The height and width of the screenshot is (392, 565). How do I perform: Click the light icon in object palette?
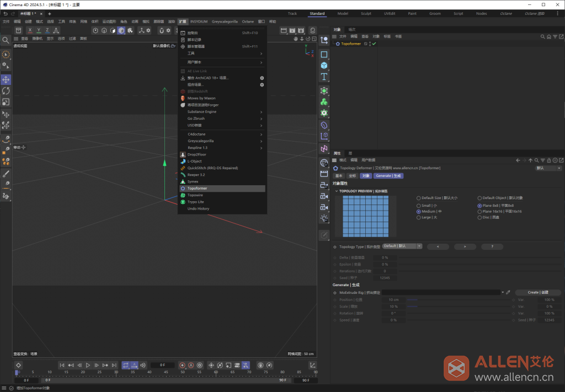coord(324,218)
